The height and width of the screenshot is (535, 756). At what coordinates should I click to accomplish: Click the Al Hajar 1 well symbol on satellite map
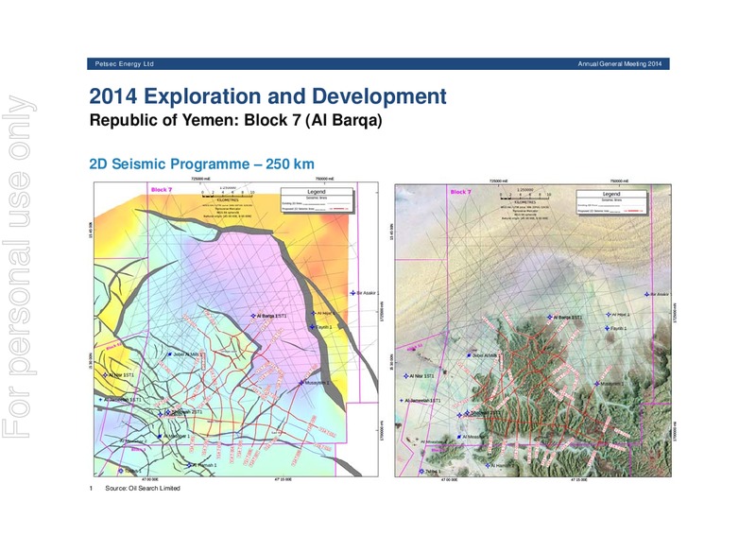pos(609,315)
